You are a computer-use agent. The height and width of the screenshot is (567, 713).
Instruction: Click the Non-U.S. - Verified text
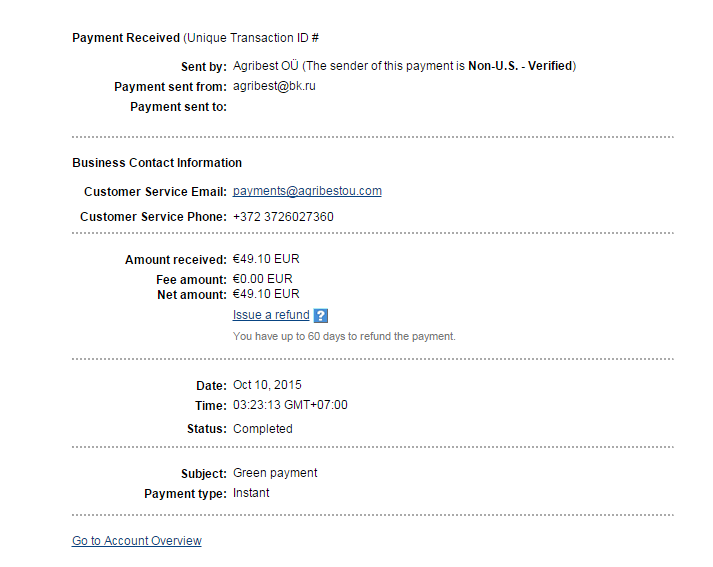[x=520, y=66]
